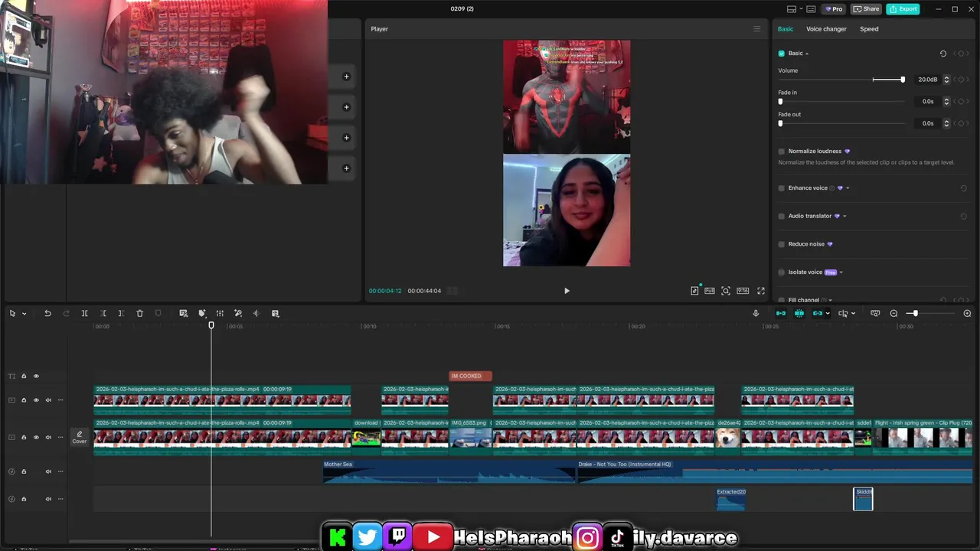980x551 pixels.
Task: Mute the main video track with Cover
Action: (48, 438)
